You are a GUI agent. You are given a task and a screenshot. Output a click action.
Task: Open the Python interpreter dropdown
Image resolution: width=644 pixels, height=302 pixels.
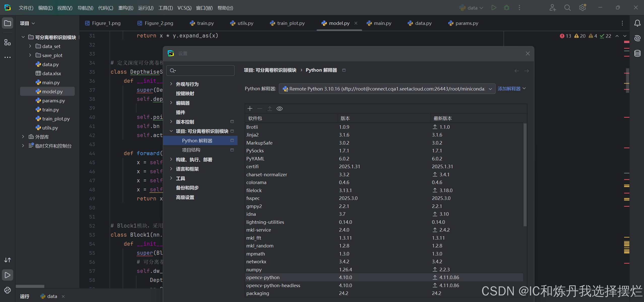[387, 89]
